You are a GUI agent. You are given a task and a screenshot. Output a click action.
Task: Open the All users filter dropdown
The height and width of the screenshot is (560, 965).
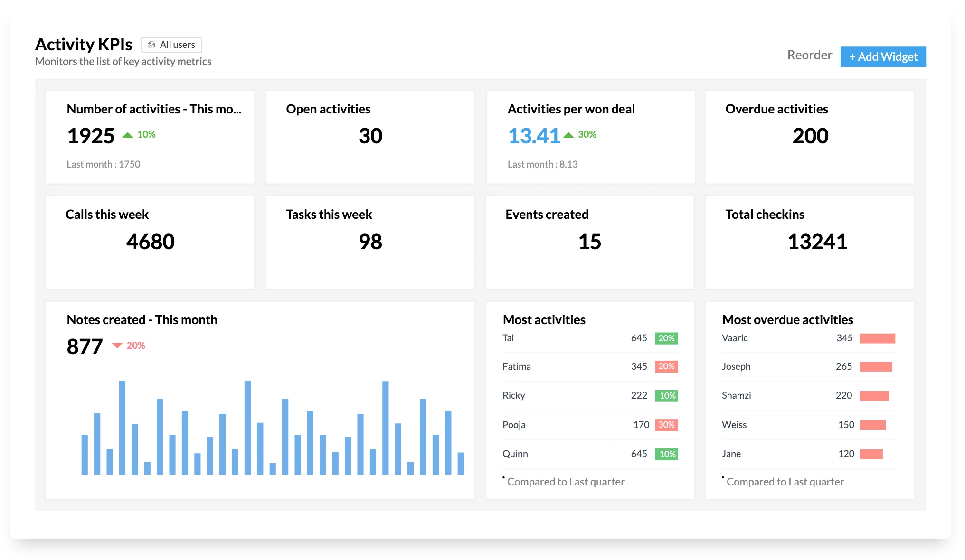(171, 45)
